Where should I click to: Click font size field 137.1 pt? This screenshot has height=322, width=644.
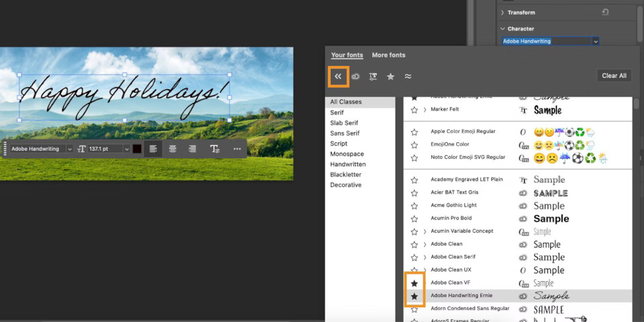pos(105,149)
